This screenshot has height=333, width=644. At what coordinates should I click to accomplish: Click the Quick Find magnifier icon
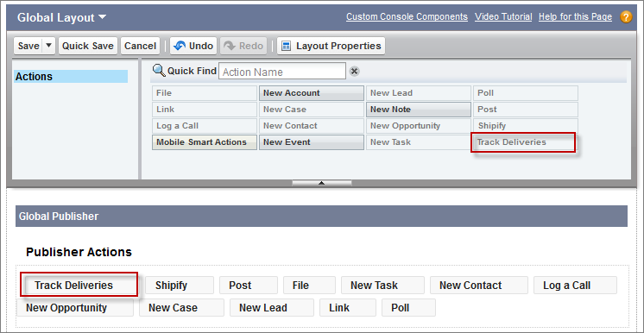point(159,71)
